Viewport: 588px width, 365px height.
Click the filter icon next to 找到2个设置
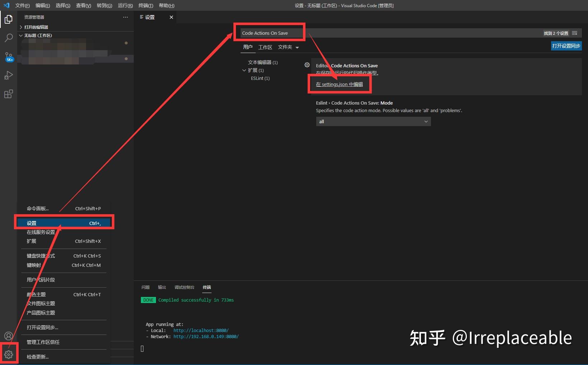pyautogui.click(x=575, y=33)
